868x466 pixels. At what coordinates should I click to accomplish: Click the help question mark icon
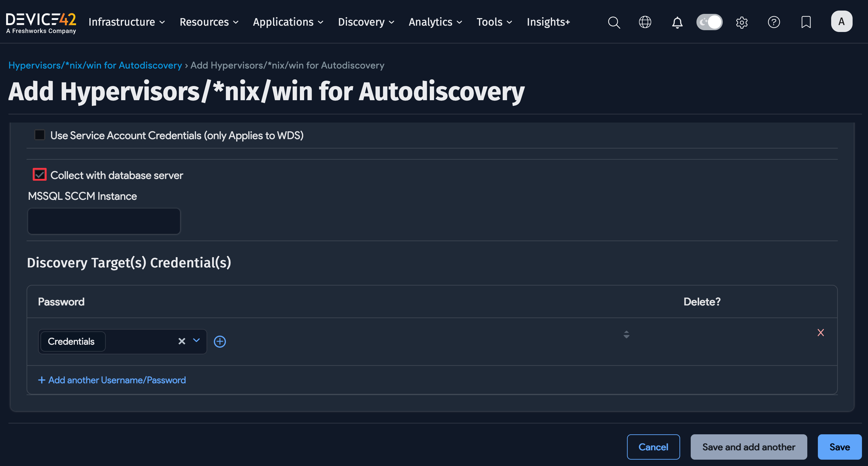pyautogui.click(x=774, y=22)
